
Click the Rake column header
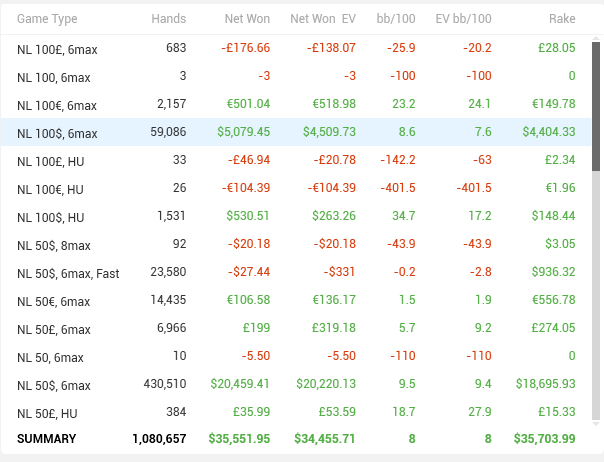tap(562, 18)
